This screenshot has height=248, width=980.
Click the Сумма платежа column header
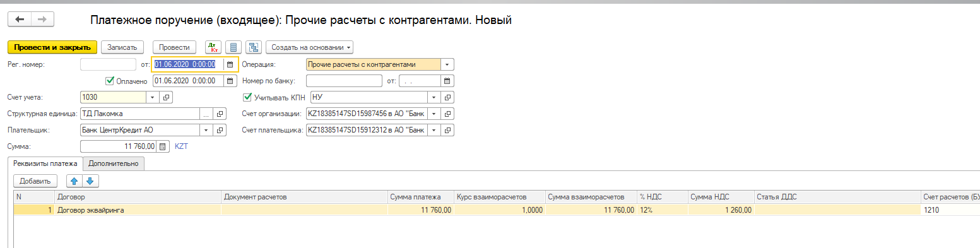click(x=421, y=197)
